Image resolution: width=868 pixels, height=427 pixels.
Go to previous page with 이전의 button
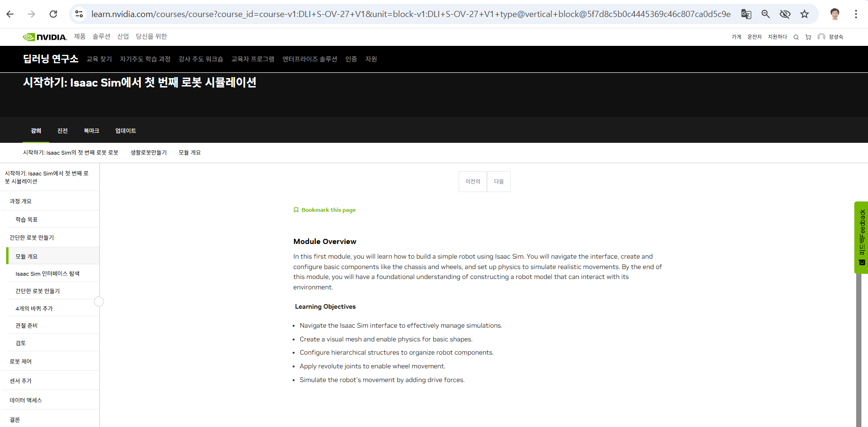473,182
